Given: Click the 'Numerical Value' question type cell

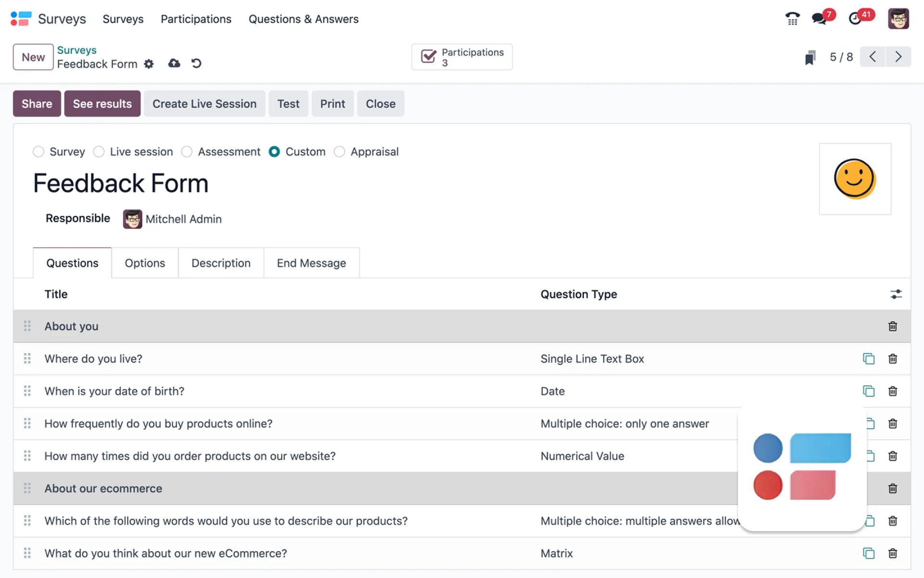Looking at the screenshot, I should tap(582, 456).
